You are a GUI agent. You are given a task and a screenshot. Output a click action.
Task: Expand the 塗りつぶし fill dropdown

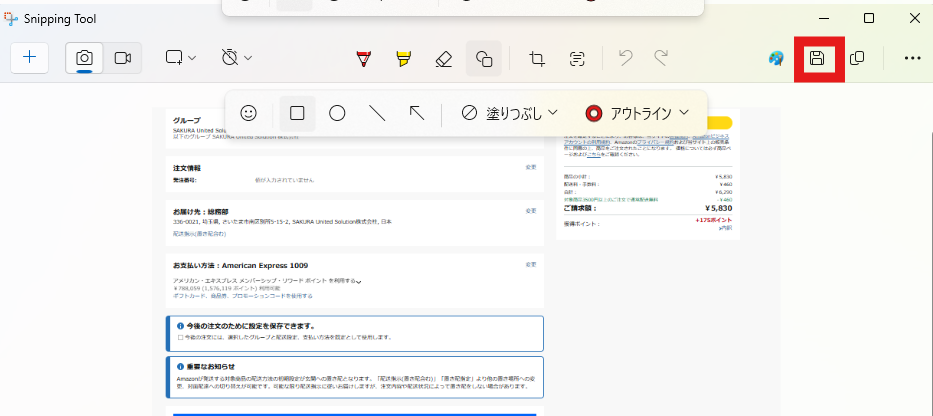pos(509,113)
